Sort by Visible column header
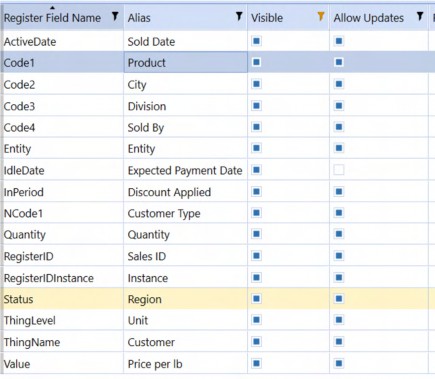This screenshot has width=435, height=379. point(267,18)
